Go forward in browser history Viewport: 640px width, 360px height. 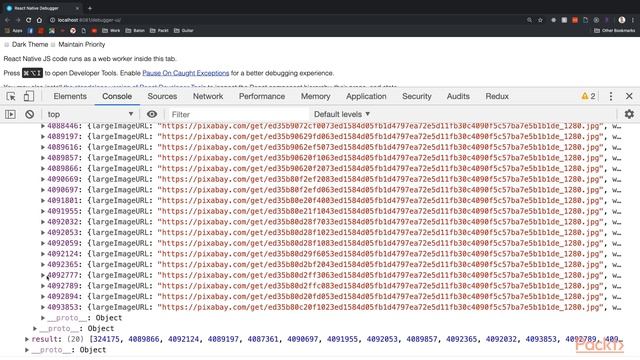[18, 20]
